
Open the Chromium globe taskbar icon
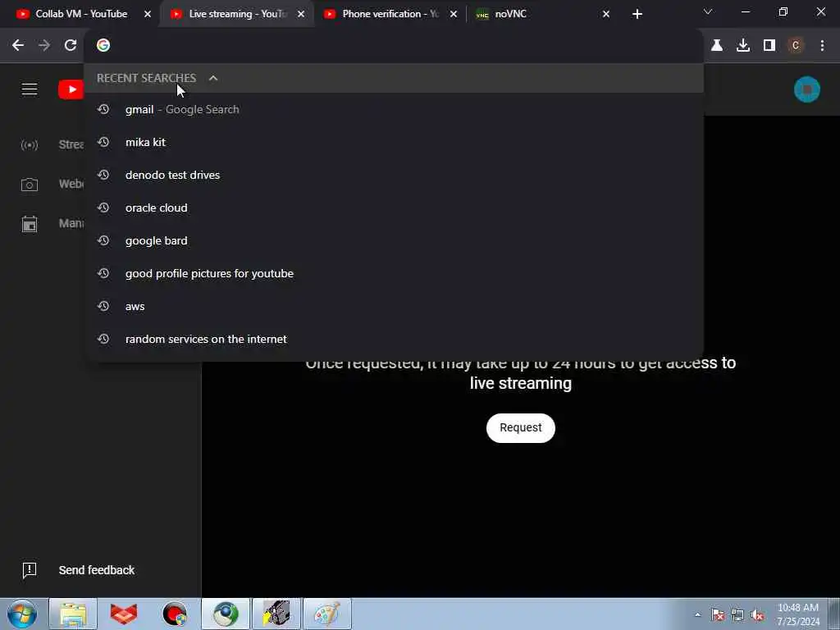(226, 614)
